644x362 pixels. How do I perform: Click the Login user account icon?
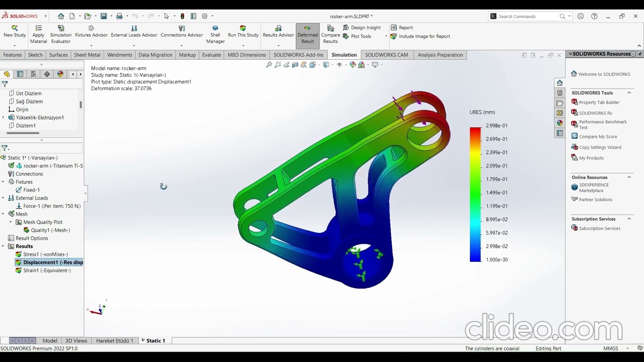[x=581, y=16]
